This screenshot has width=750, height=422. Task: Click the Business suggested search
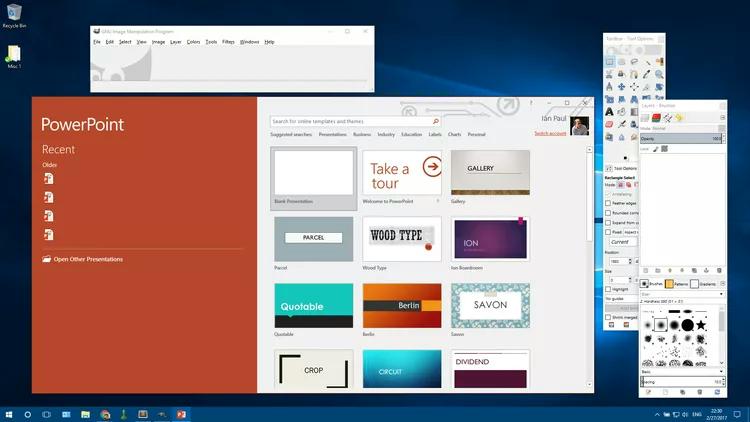[362, 134]
